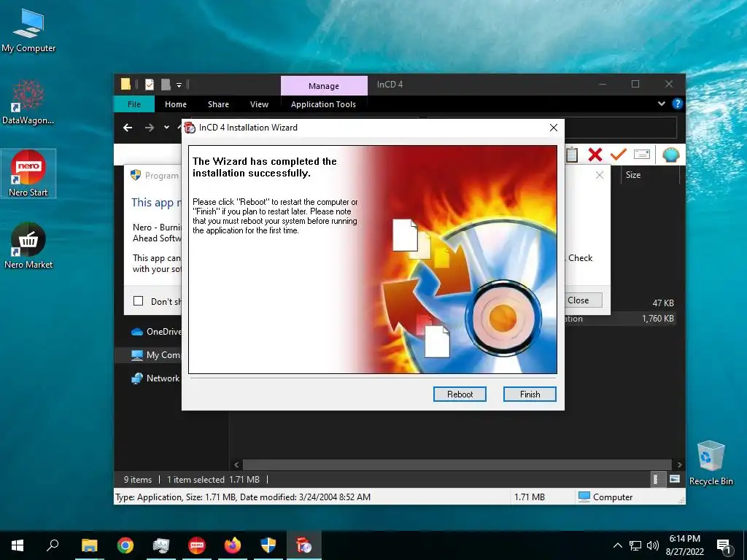Select the Application Tools tab in Explorer
Image resolution: width=747 pixels, height=560 pixels.
(x=323, y=104)
